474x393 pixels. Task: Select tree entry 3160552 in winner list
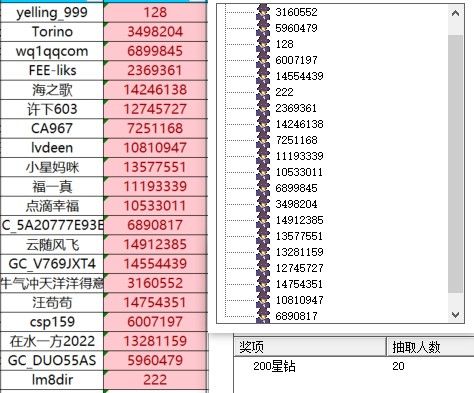coord(296,12)
